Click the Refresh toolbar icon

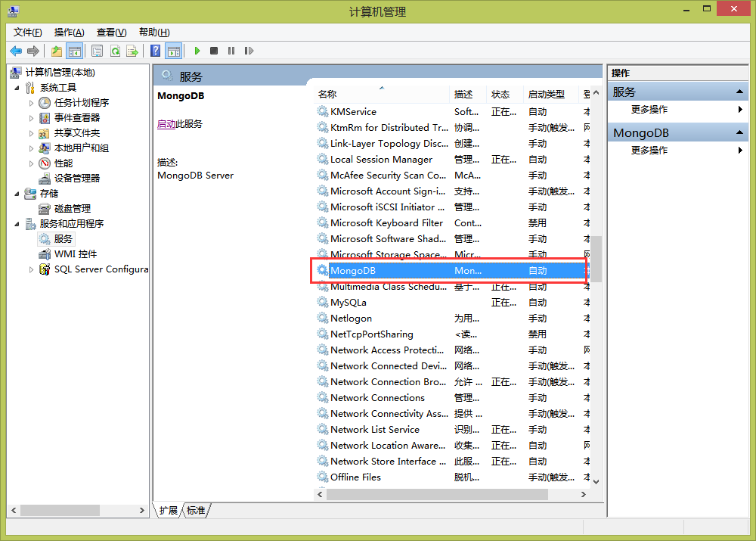click(x=115, y=51)
